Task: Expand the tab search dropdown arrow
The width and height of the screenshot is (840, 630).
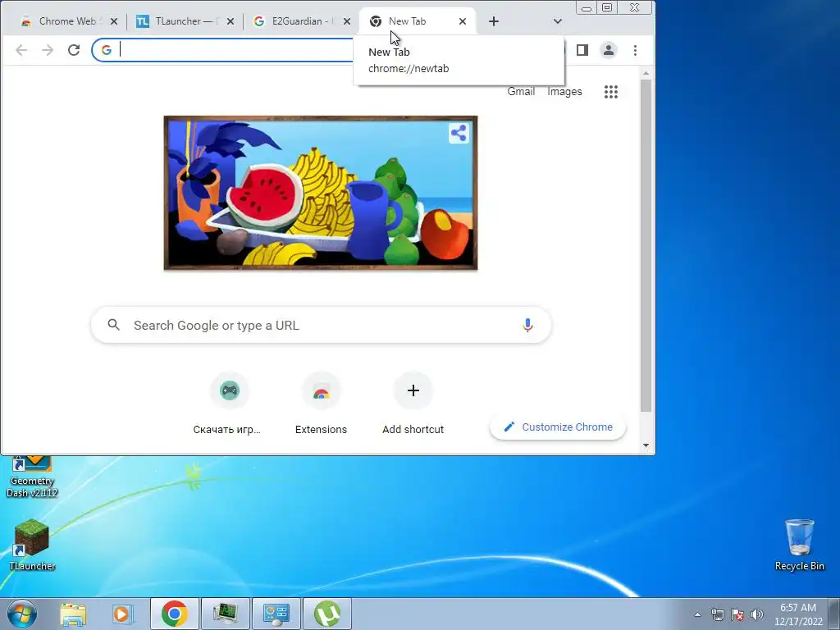Action: point(558,21)
